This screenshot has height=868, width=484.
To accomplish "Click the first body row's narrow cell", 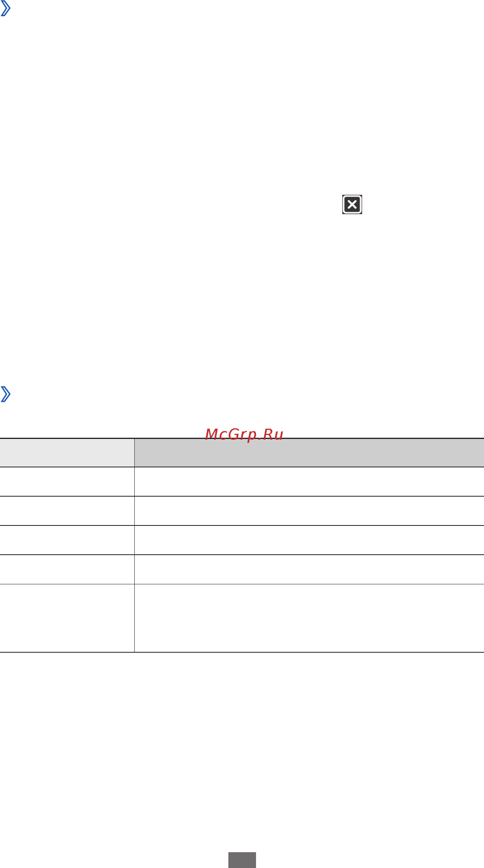I will 67,482.
